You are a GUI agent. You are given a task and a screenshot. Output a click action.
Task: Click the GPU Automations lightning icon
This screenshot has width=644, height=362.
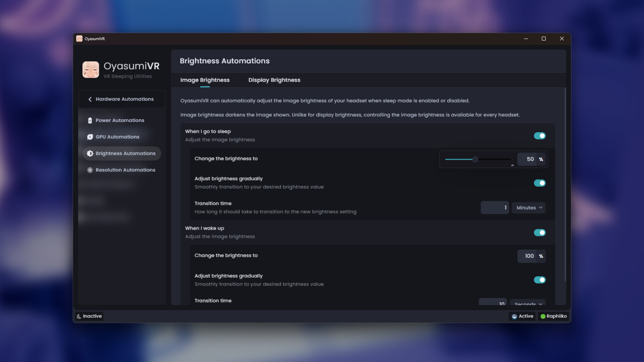pyautogui.click(x=89, y=137)
